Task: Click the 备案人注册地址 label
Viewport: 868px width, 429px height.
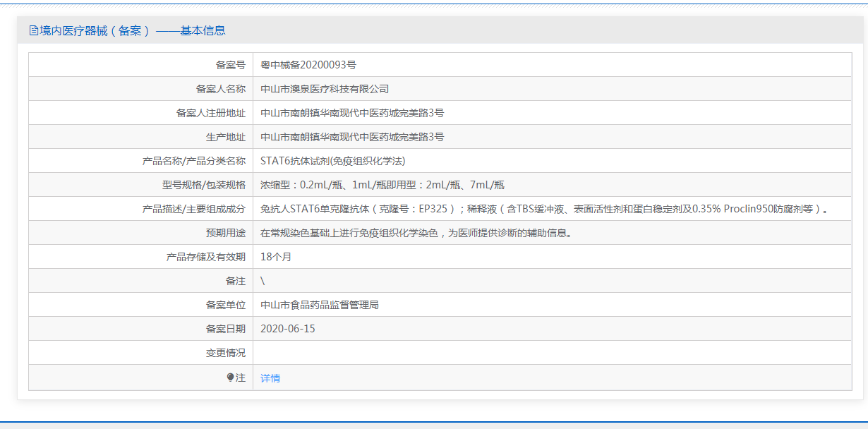Action: coord(211,113)
